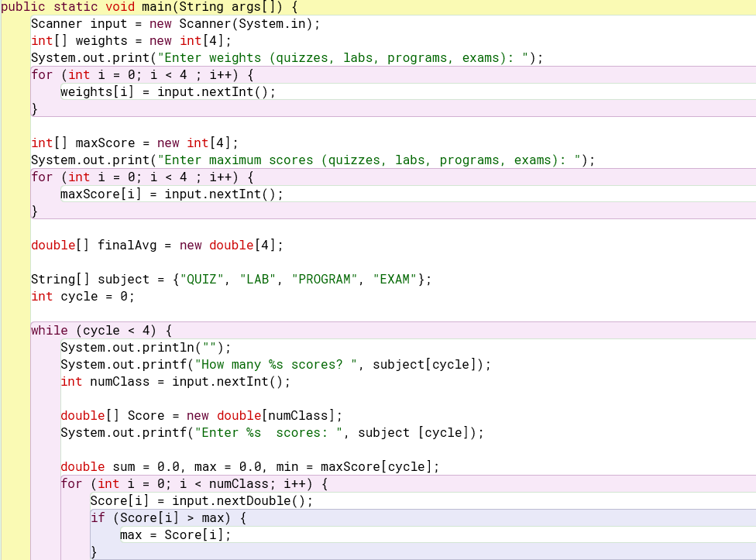
Task: Click the 'Enter maximum scores' print statement
Action: pos(313,160)
